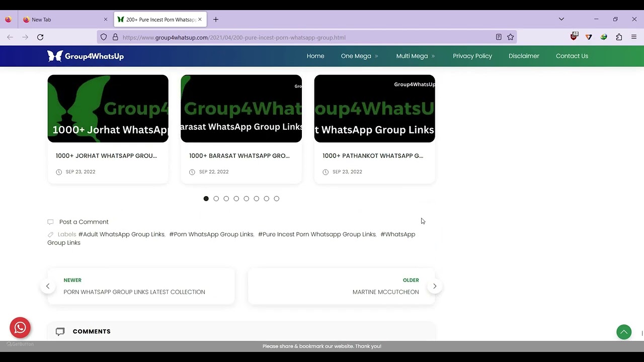Click the right arrow for older post
This screenshot has height=362, width=644.
435,286
